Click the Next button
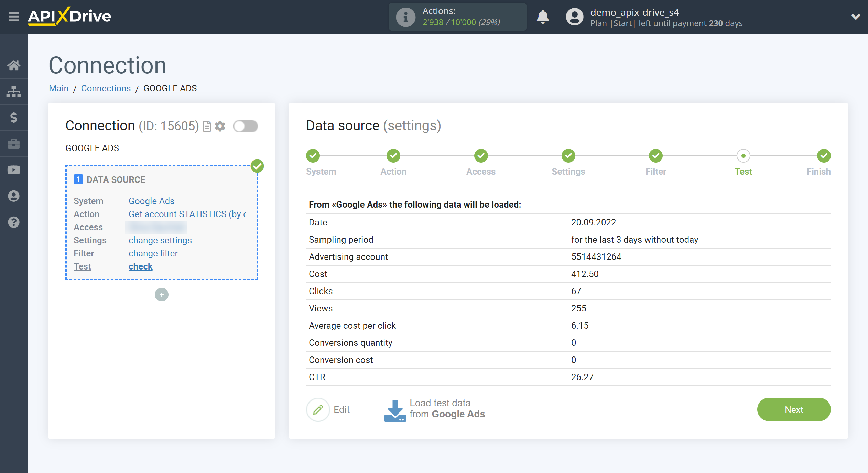 (x=794, y=409)
